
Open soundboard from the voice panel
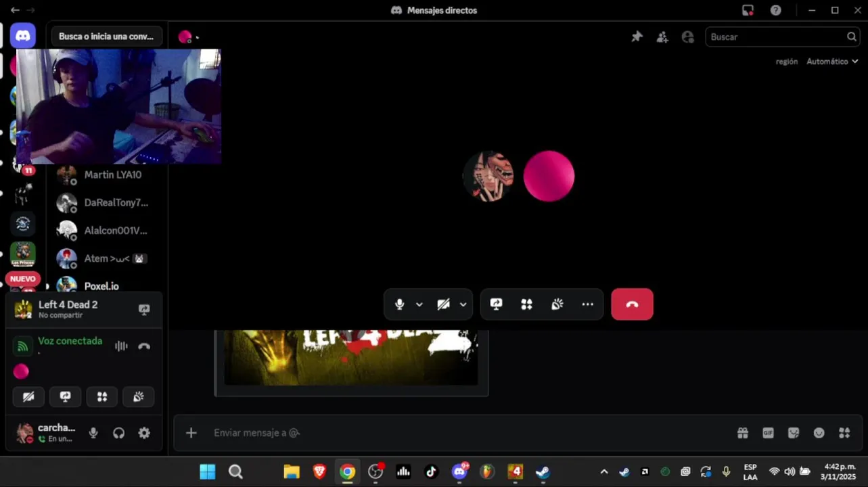coord(139,397)
